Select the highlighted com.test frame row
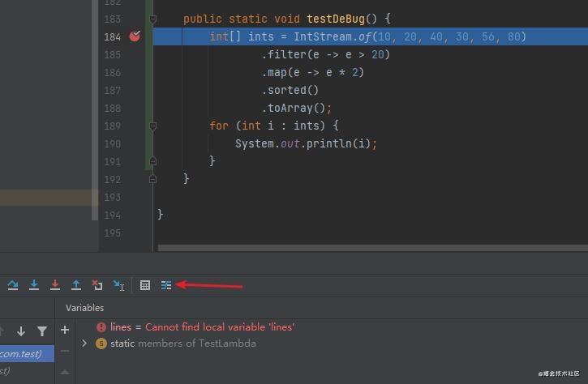This screenshot has width=588, height=384. 27,354
